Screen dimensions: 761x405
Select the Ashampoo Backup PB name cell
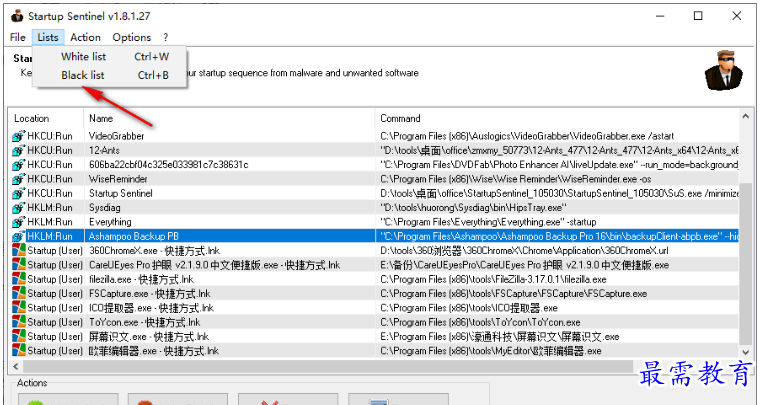(x=133, y=236)
